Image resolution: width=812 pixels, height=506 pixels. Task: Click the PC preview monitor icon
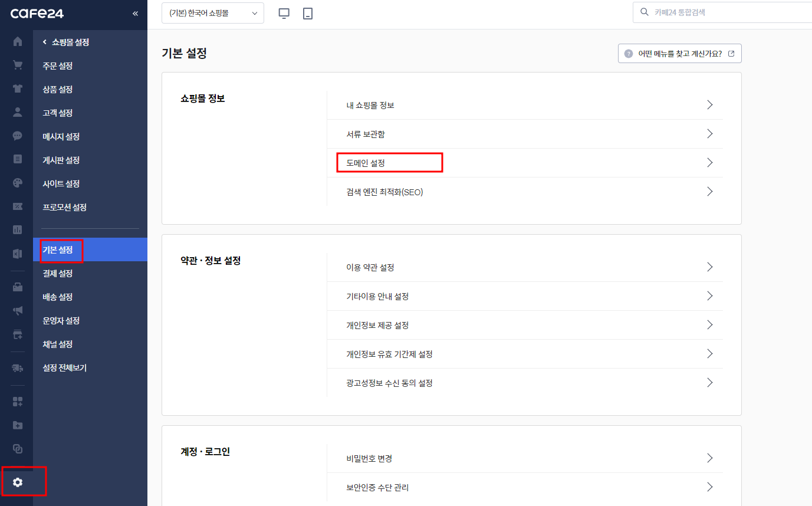tap(284, 12)
